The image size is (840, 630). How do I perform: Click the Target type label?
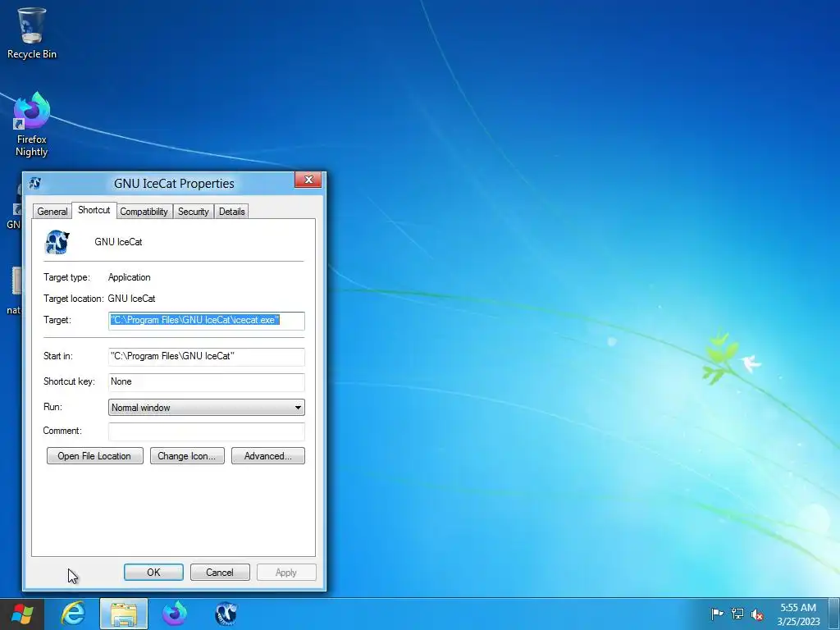[x=67, y=277]
